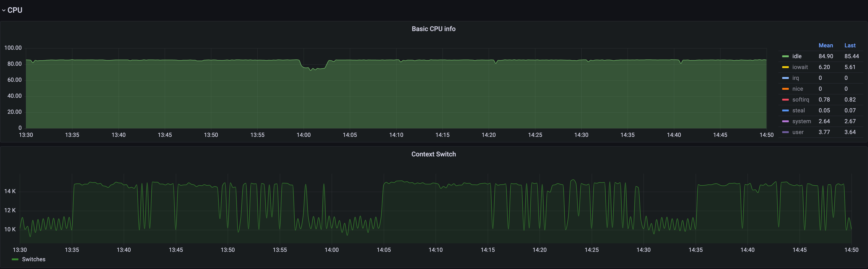Click the softirq color swatch
This screenshot has height=269, width=868.
785,100
